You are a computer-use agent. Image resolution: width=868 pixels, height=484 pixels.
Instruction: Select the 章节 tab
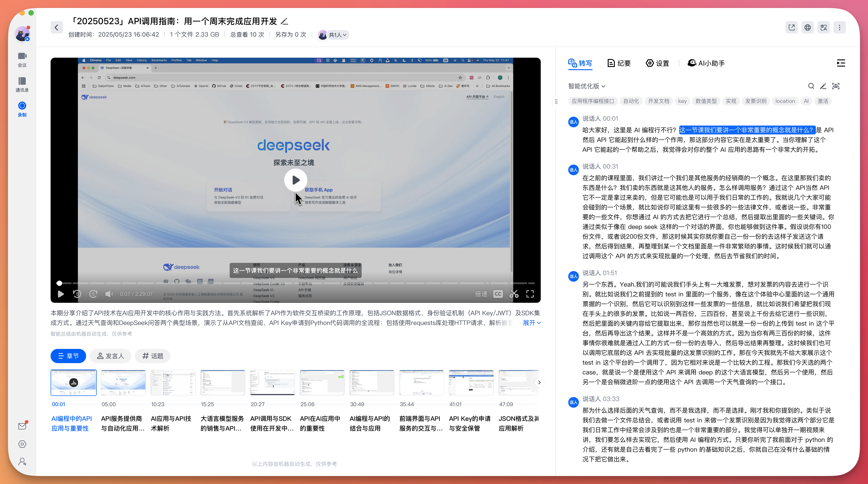point(68,356)
